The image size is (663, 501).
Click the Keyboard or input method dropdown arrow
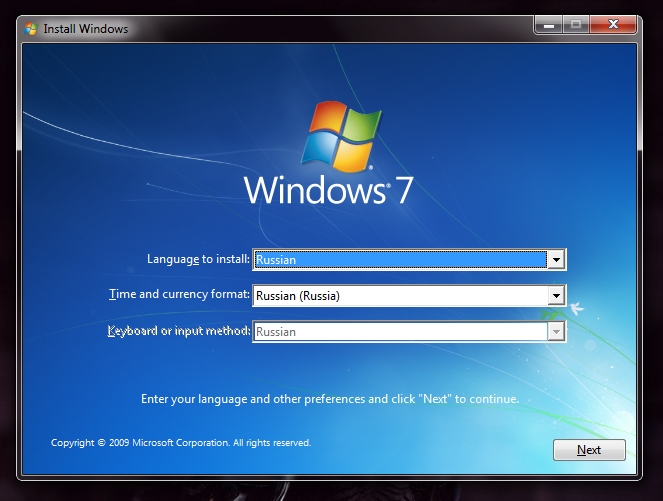pos(556,331)
